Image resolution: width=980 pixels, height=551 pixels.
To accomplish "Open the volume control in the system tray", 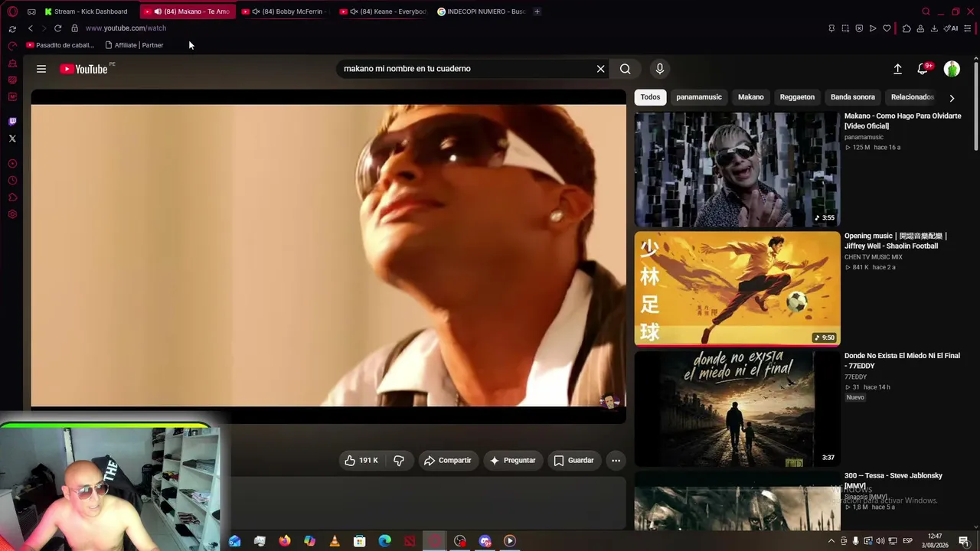I will pos(880,541).
